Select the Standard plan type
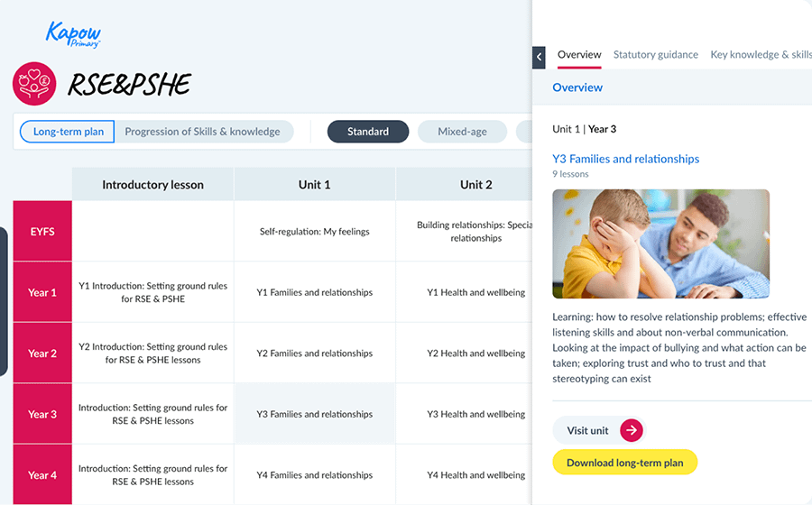 tap(368, 132)
